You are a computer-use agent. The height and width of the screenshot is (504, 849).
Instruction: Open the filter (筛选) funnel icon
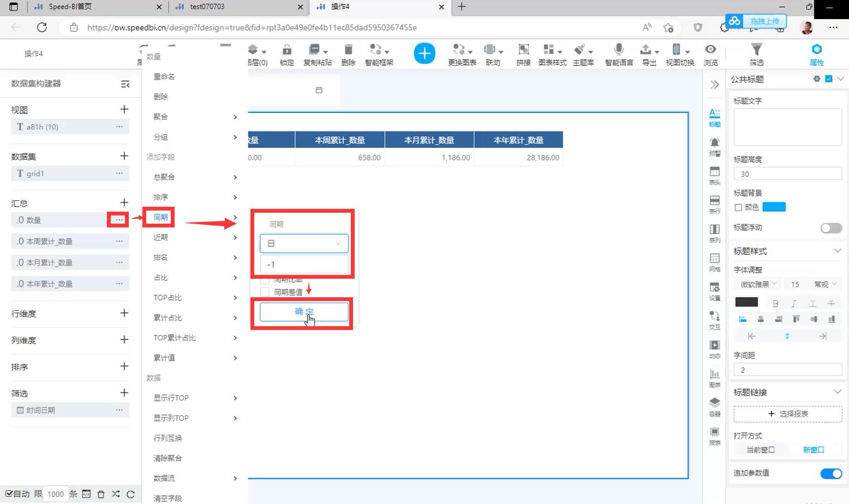click(x=756, y=54)
